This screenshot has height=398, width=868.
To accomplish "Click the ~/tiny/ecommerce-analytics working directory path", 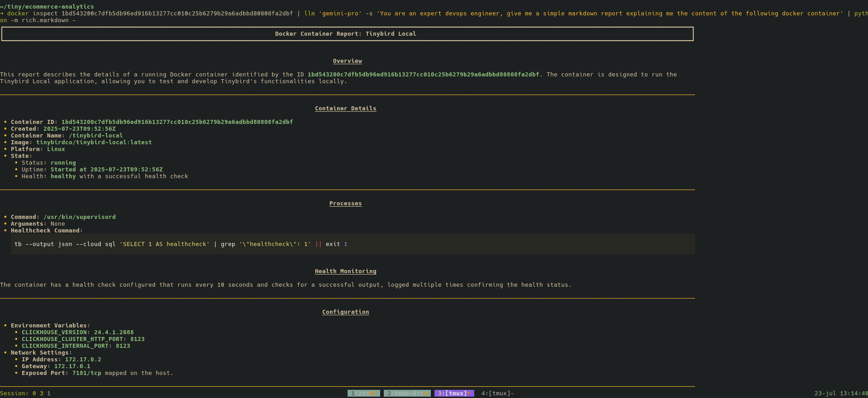I will tap(47, 7).
